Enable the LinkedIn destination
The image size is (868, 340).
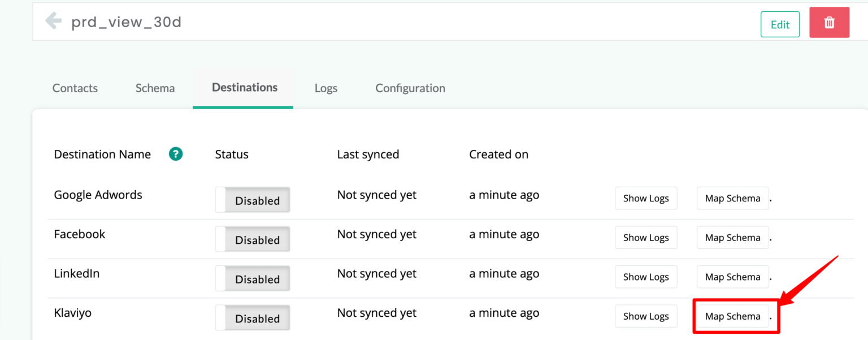pos(253,278)
